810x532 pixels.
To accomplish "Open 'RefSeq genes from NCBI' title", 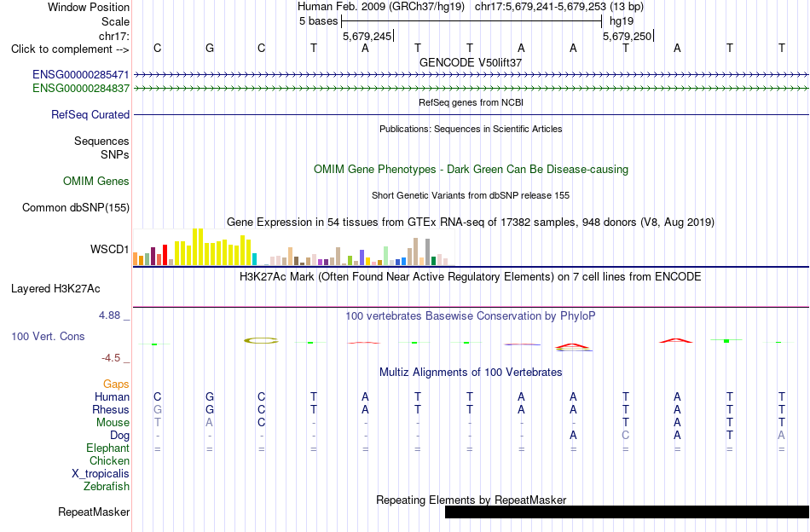I will pyautogui.click(x=472, y=102).
